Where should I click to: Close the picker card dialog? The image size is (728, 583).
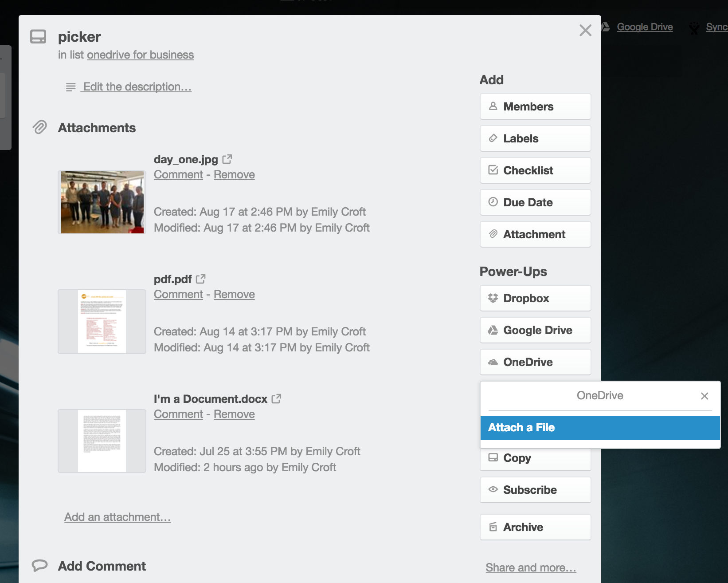[x=585, y=30]
